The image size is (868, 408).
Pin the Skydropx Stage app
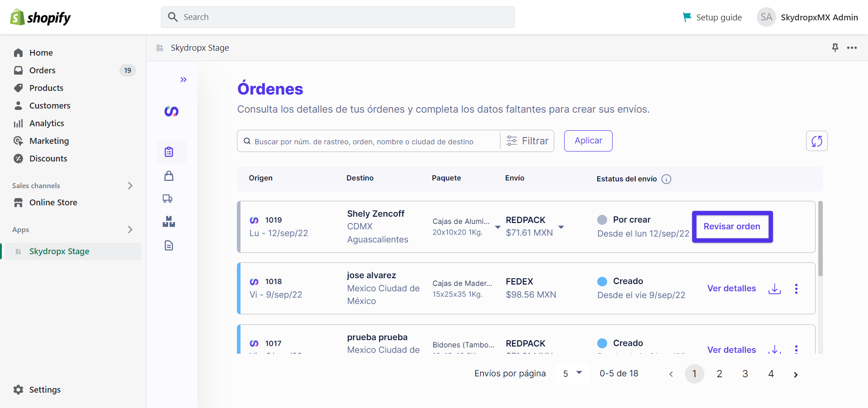click(835, 47)
